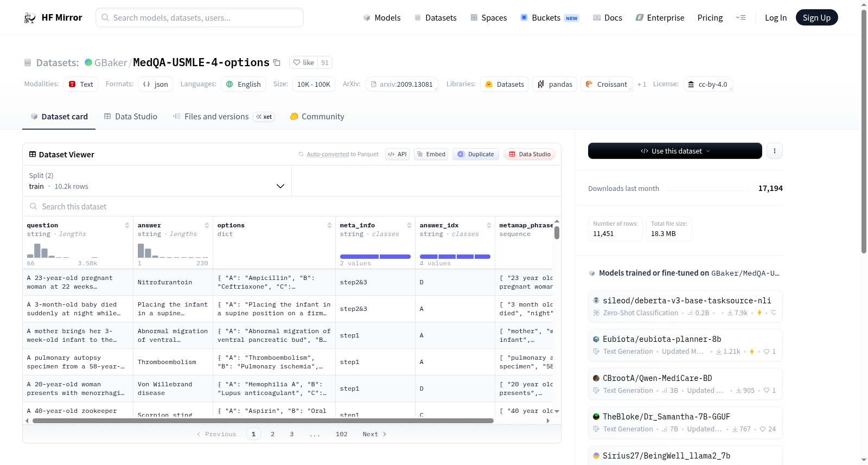Viewport: 868px width, 465px height.
Task: Focus the search models, datasets, users field
Action: click(x=200, y=17)
